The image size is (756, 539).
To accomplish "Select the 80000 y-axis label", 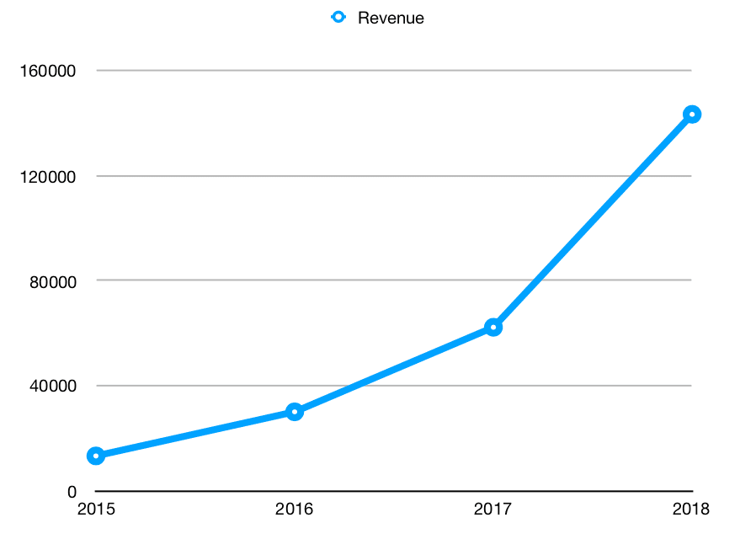I will 52,282.
